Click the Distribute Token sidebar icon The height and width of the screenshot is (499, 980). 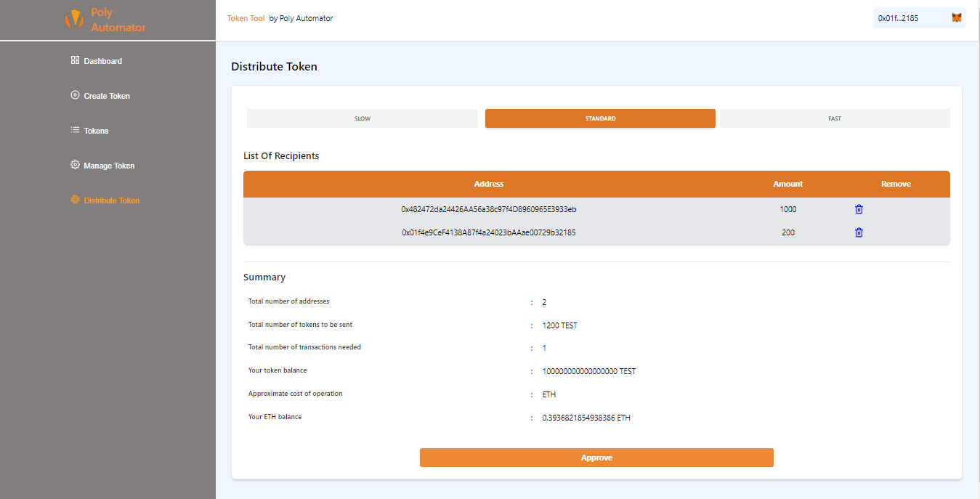[75, 200]
